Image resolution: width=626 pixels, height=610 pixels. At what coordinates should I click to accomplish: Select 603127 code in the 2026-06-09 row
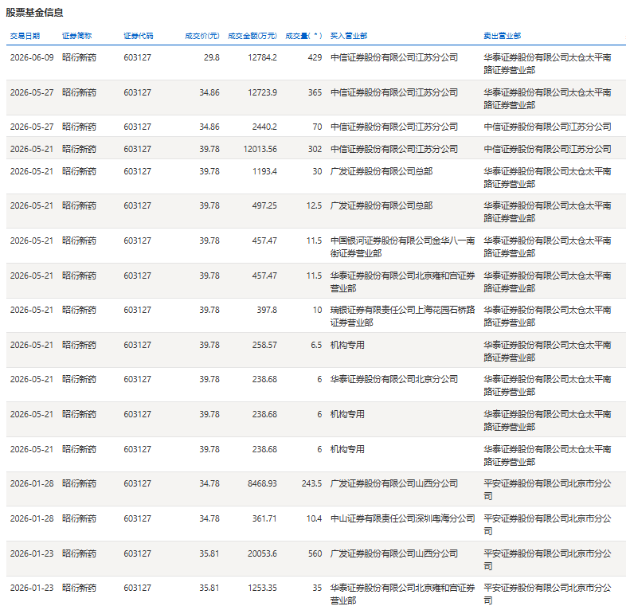(137, 57)
